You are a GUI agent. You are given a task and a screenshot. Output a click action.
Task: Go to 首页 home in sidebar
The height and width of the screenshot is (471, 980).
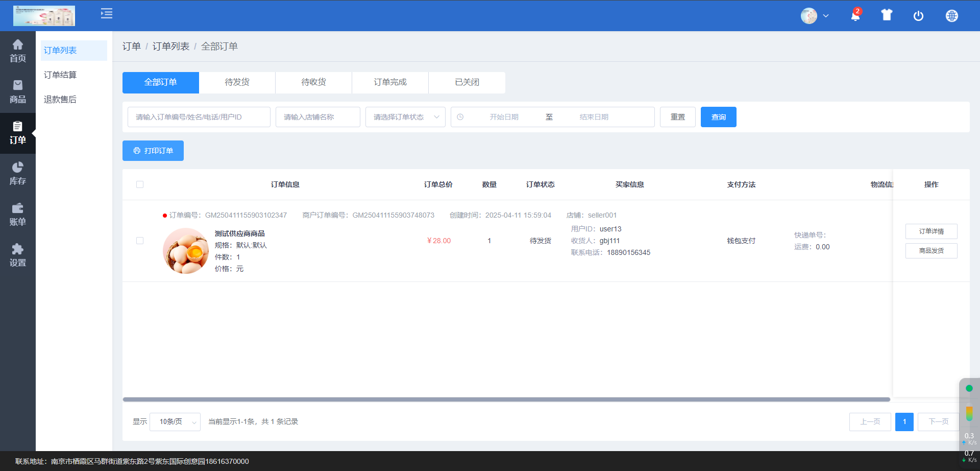(x=18, y=51)
